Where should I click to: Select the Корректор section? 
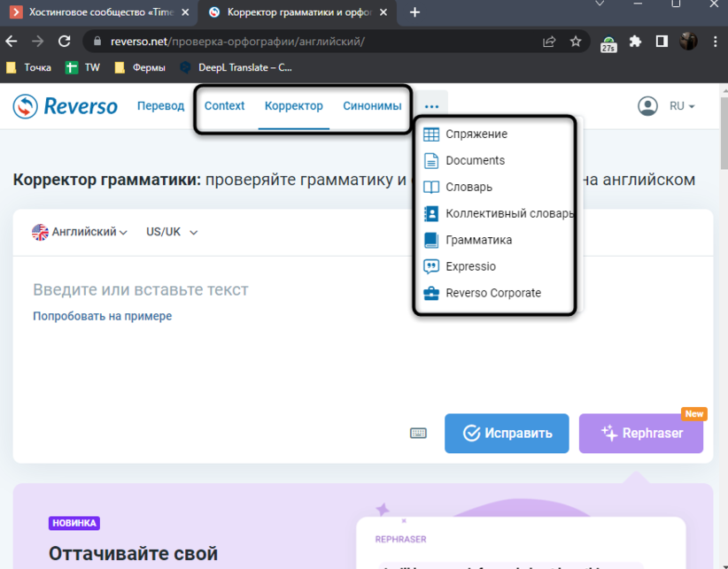tap(293, 105)
